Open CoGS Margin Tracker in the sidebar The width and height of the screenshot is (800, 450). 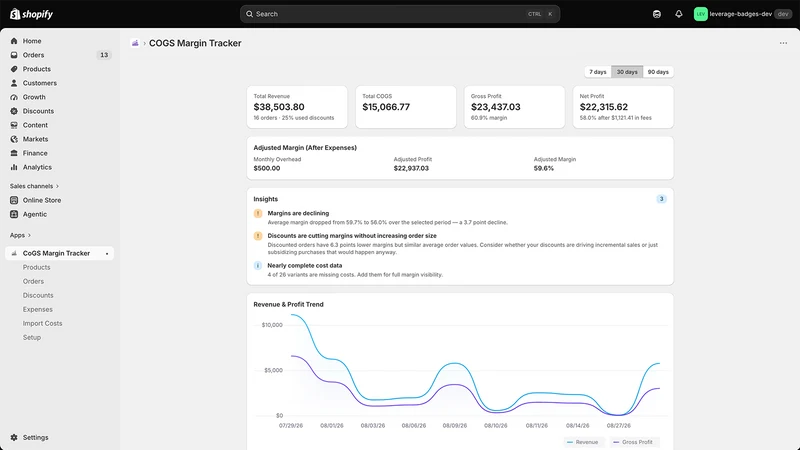point(59,254)
